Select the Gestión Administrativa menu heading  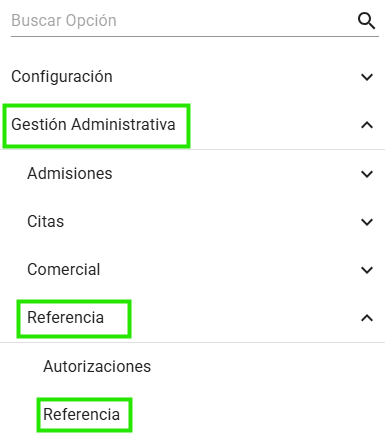point(93,125)
